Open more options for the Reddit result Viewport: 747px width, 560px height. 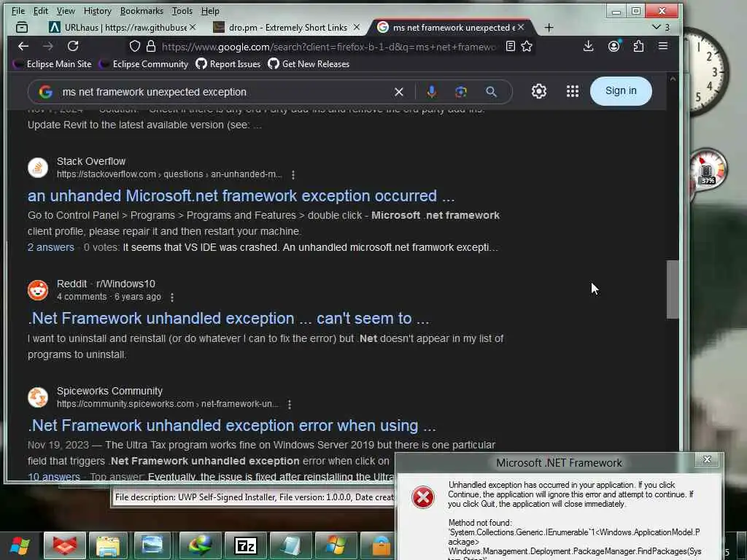click(x=172, y=297)
